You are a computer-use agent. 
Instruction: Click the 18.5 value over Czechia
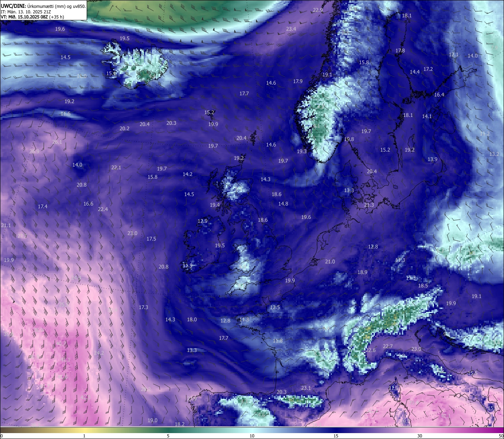click(423, 285)
